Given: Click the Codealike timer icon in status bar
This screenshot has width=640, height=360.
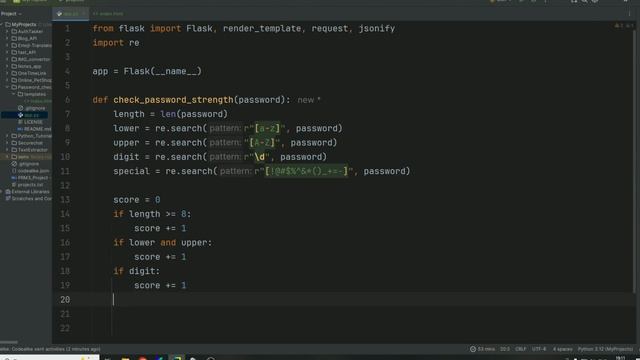Looking at the screenshot, I should (x=473, y=349).
